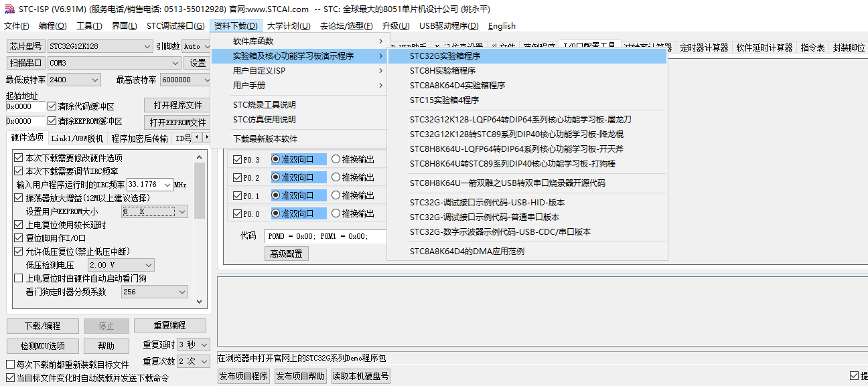Open the USB驱动程序(D) menu
This screenshot has width=868, height=386.
click(x=449, y=26)
